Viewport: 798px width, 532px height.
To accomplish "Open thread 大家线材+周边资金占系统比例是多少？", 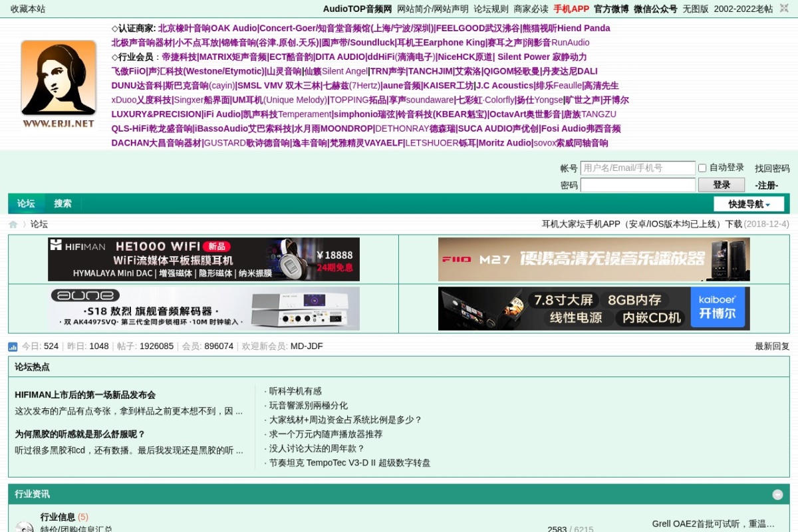I will [x=346, y=420].
